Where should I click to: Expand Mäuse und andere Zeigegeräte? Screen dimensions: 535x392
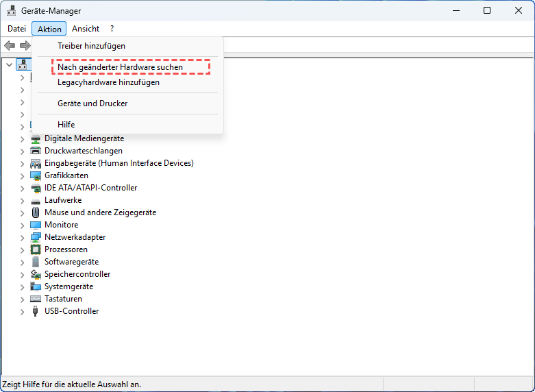pyautogui.click(x=22, y=212)
